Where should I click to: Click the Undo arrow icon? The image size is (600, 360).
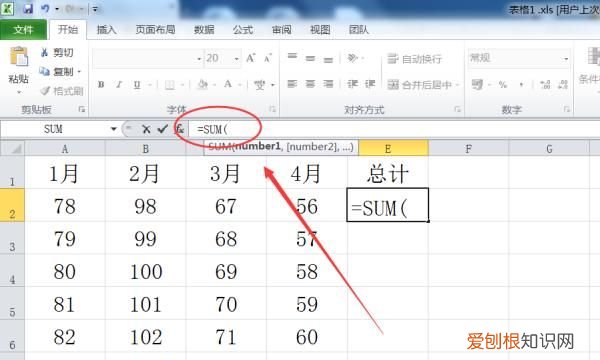click(45, 8)
